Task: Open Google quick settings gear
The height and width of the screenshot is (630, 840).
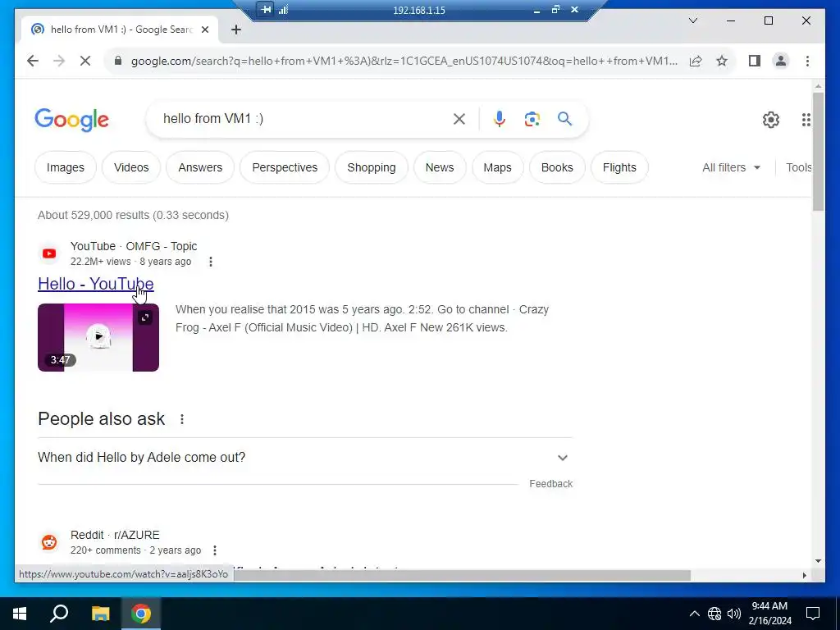Action: [771, 120]
